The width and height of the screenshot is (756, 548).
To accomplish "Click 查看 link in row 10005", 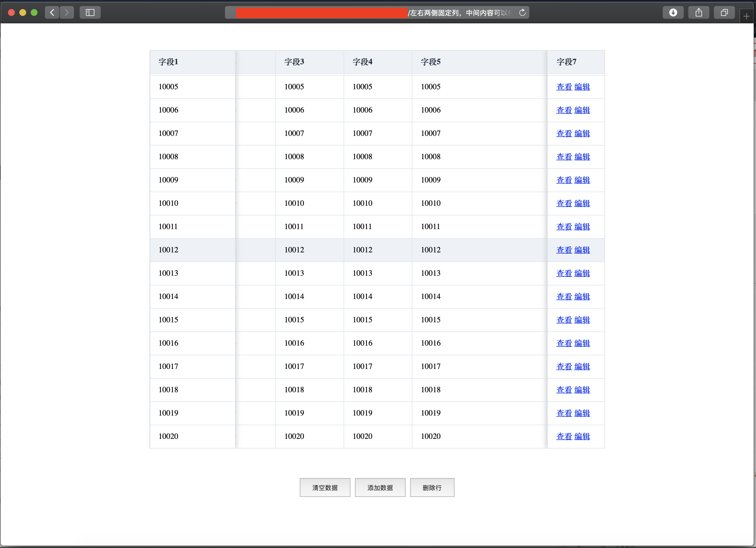I will pos(564,87).
